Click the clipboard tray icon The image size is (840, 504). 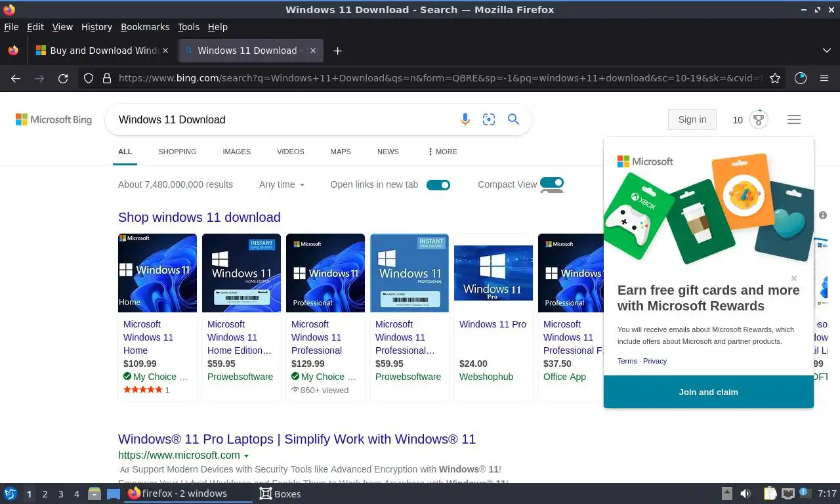(x=770, y=493)
